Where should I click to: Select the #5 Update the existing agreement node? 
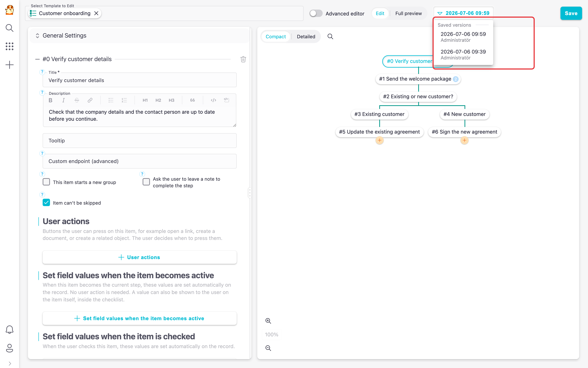tap(379, 132)
